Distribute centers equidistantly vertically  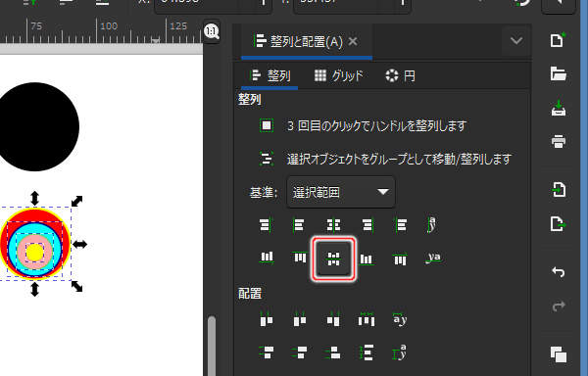pos(300,352)
